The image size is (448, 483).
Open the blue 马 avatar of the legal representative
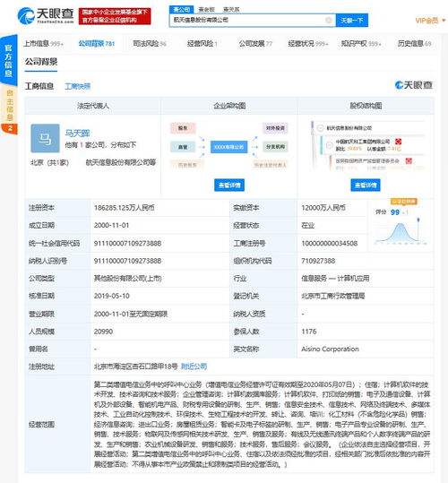[x=46, y=138]
